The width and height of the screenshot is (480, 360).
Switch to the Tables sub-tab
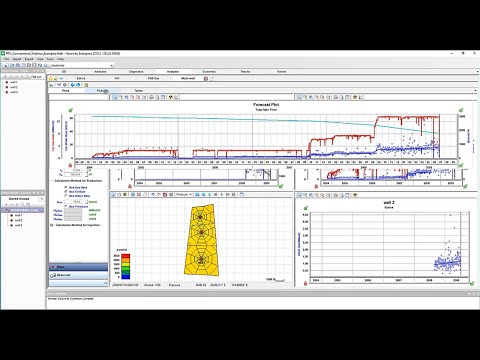tap(138, 91)
